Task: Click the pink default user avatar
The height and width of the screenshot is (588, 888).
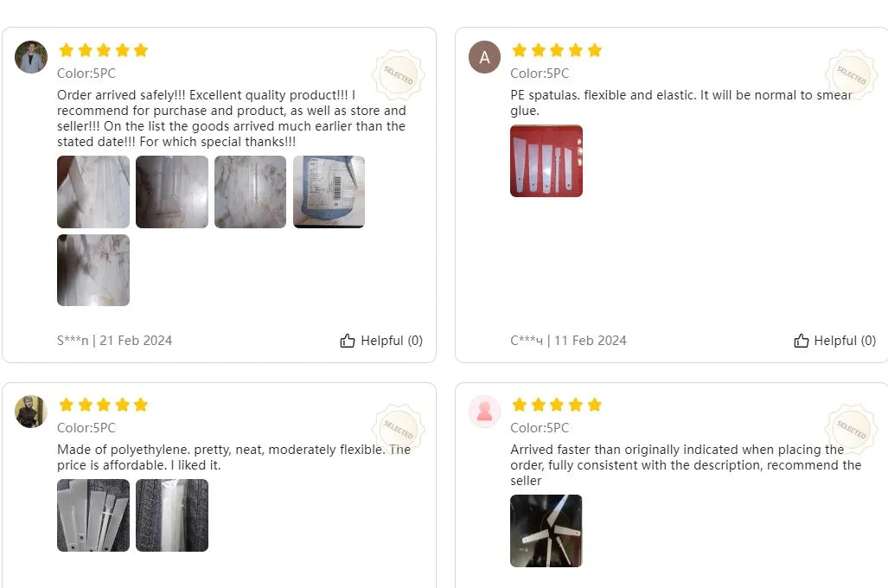Action: 484,412
